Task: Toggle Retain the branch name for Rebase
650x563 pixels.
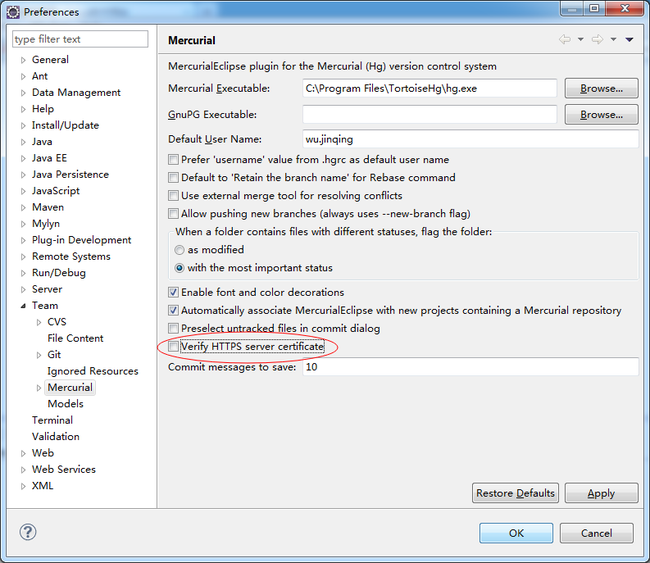Action: [x=173, y=177]
